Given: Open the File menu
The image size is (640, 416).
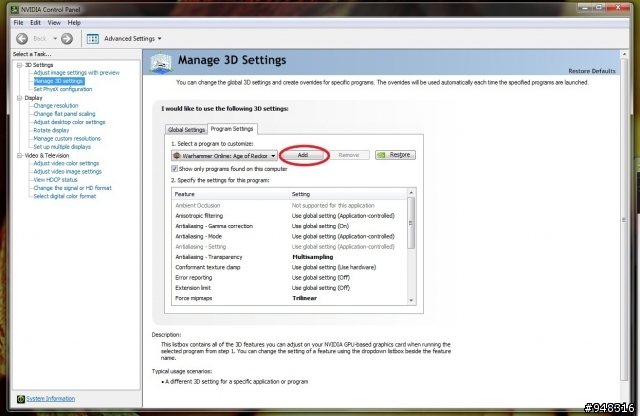Looking at the screenshot, I should click(18, 23).
